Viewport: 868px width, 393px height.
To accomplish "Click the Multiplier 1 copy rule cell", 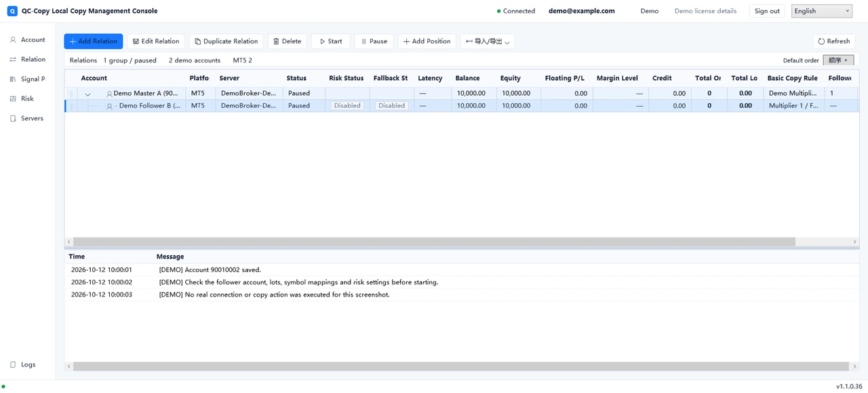I will click(793, 106).
